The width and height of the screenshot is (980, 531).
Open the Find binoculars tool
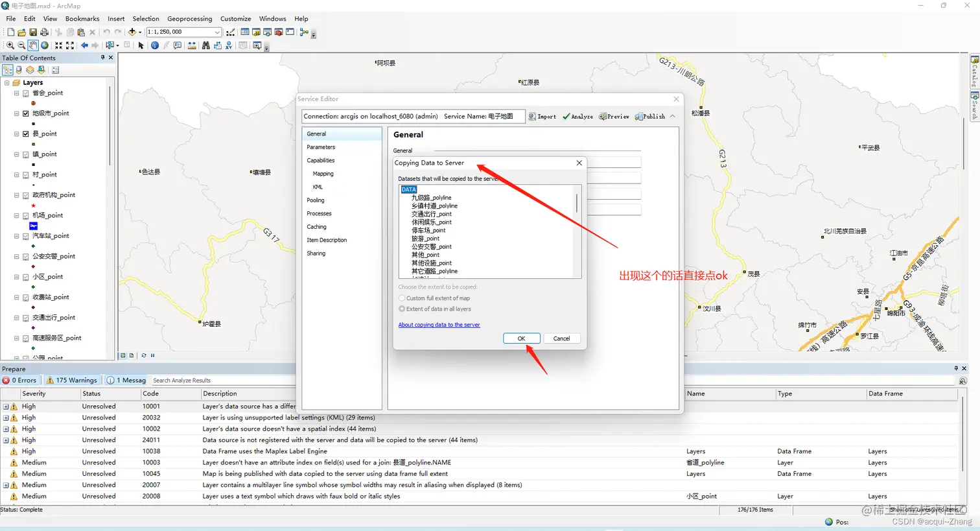(205, 45)
